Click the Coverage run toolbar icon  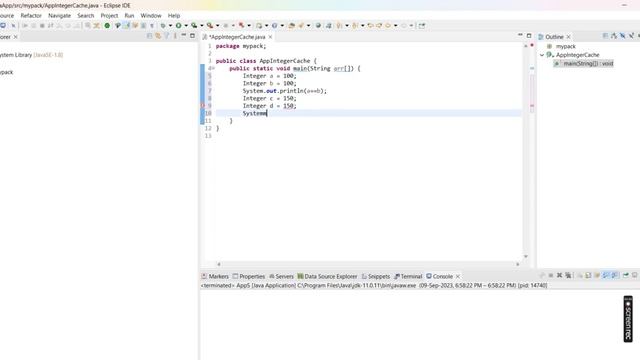pyautogui.click(x=194, y=25)
